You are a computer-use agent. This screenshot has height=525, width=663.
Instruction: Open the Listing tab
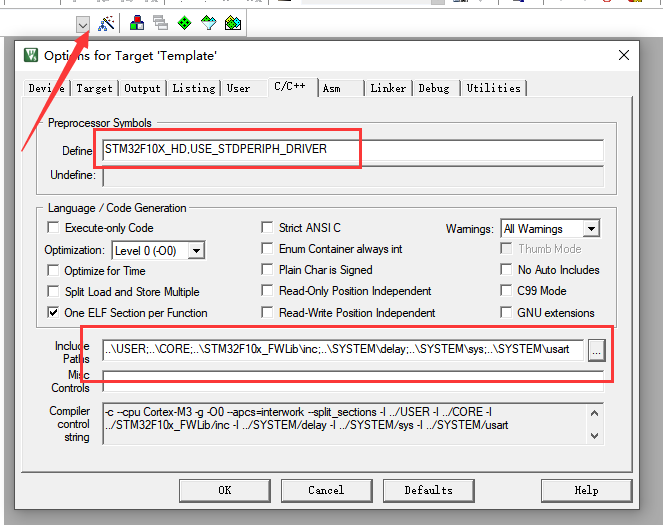tap(194, 88)
